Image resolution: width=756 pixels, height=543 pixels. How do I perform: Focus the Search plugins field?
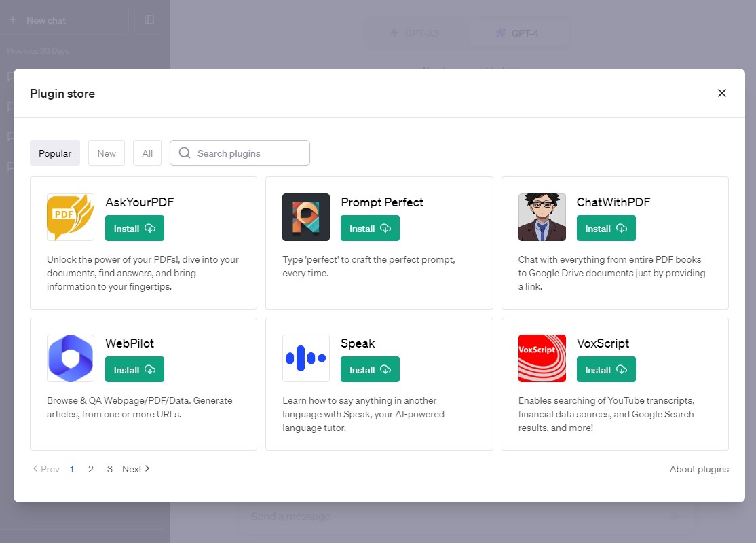(240, 153)
